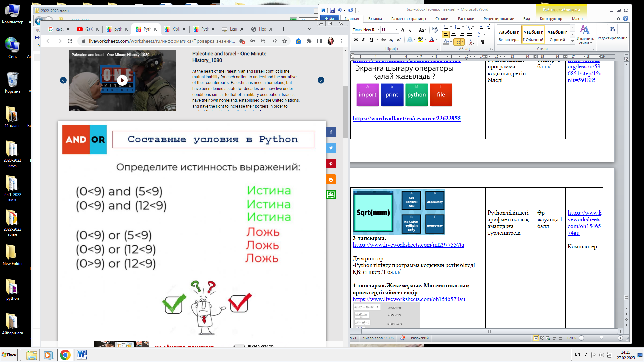Open Пуск start button on taskbar
The width and height of the screenshot is (644, 362).
click(9, 355)
